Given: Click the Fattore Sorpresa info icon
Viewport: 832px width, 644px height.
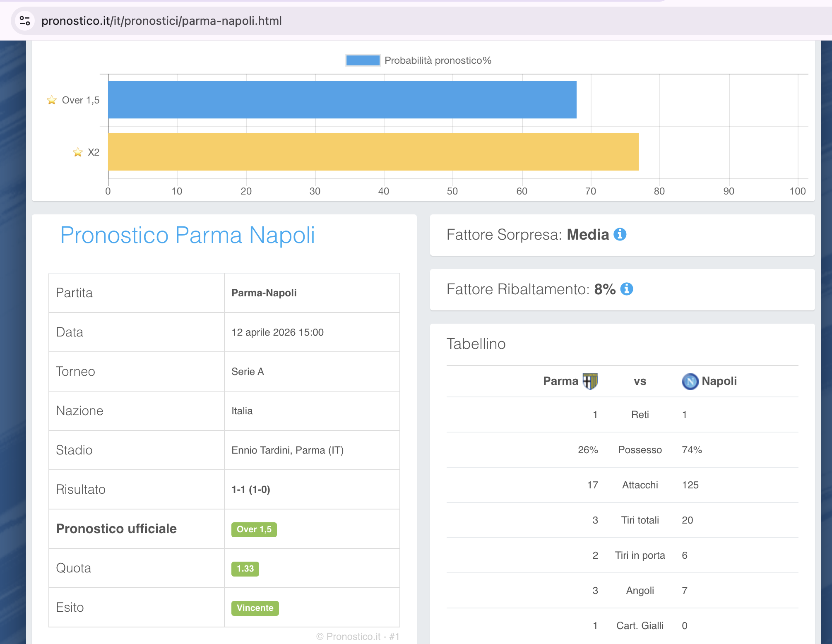Looking at the screenshot, I should (620, 234).
